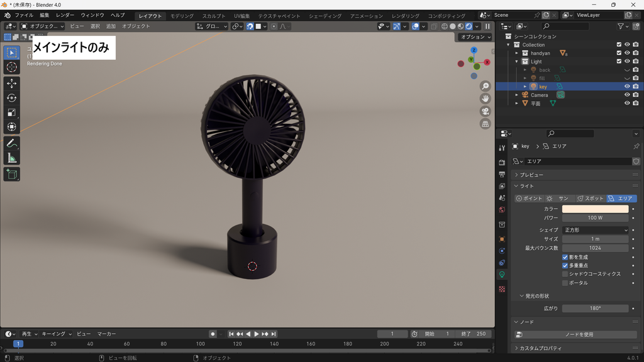Open the Physics properties tab

point(502,251)
